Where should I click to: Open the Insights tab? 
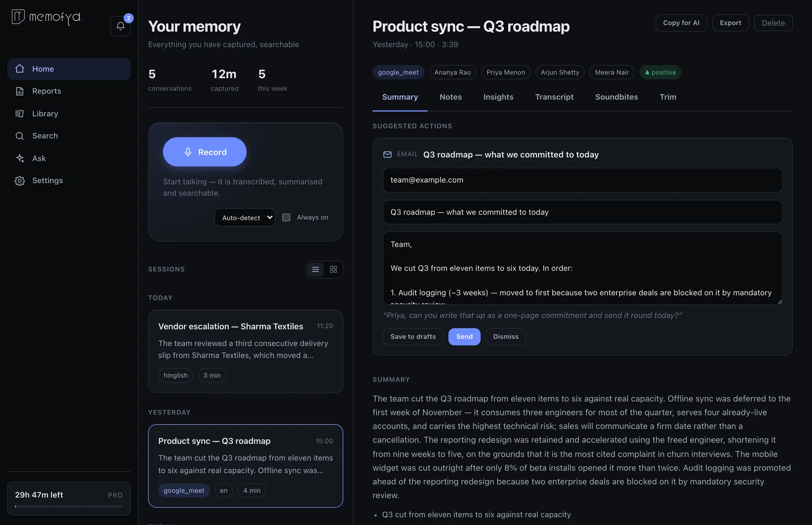pyautogui.click(x=498, y=97)
